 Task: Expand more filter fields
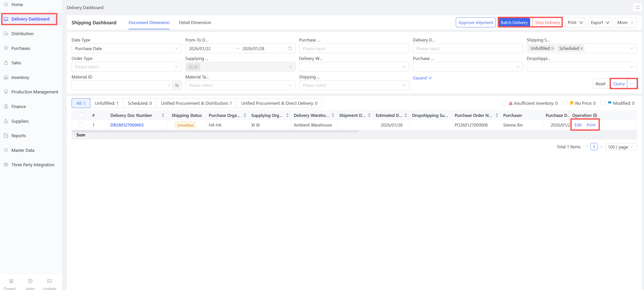tap(422, 78)
